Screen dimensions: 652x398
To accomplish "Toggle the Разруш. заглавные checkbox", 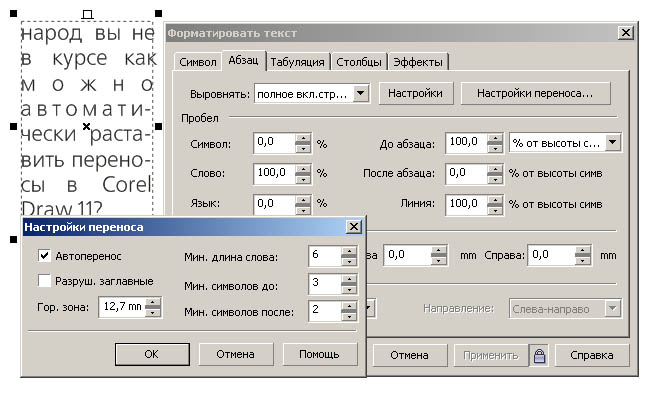I will (44, 281).
